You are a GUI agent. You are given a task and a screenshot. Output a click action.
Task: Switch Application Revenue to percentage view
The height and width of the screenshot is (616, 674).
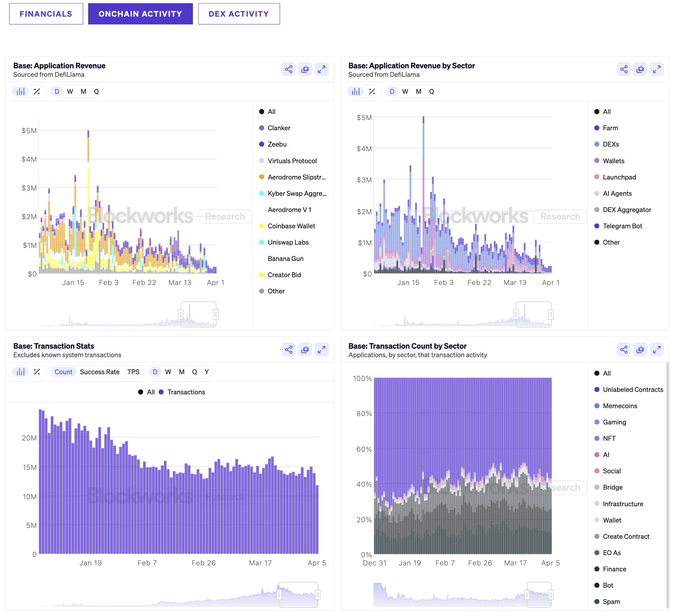point(37,91)
